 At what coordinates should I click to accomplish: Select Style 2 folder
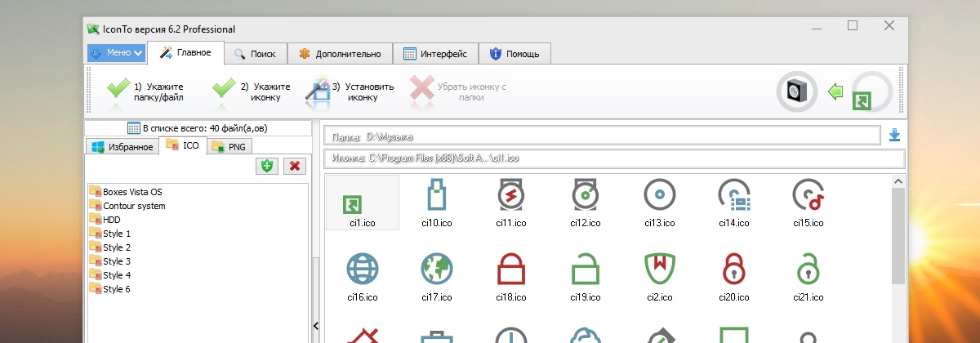coord(110,247)
